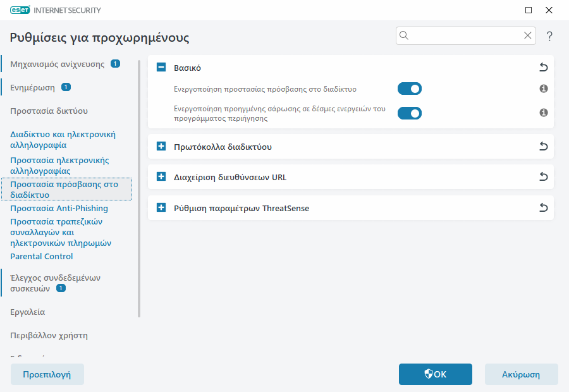The image size is (569, 392).
Task: Clear the search field using the X icon
Action: click(x=528, y=35)
